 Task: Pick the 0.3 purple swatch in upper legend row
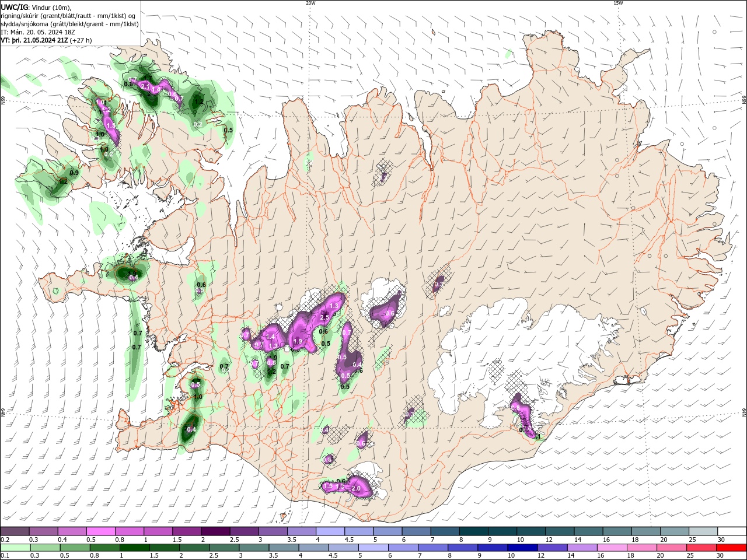[x=43, y=531]
